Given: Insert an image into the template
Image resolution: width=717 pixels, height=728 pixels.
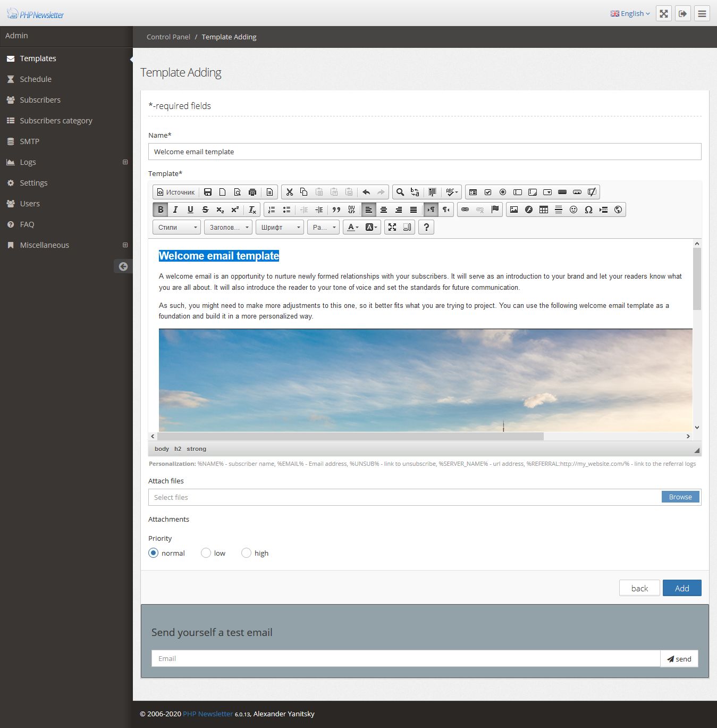Looking at the screenshot, I should 514,210.
